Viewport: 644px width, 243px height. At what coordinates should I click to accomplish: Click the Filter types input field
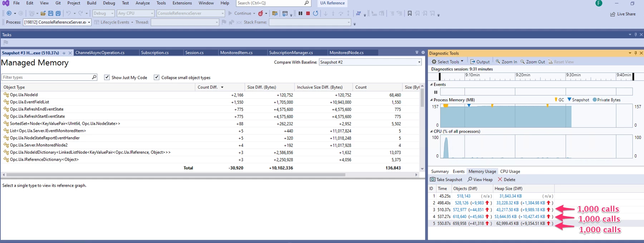46,77
